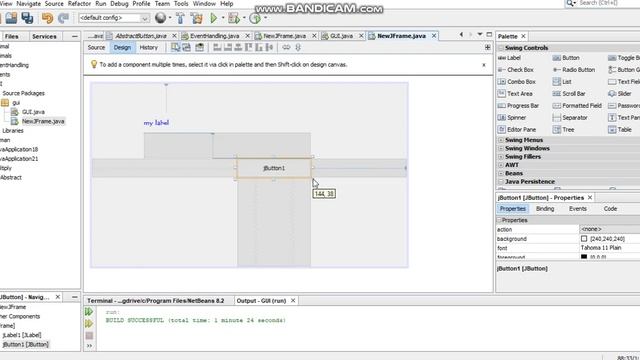The height and width of the screenshot is (360, 640).
Task: Click the 'my label' label on the canvas
Action: (x=156, y=123)
